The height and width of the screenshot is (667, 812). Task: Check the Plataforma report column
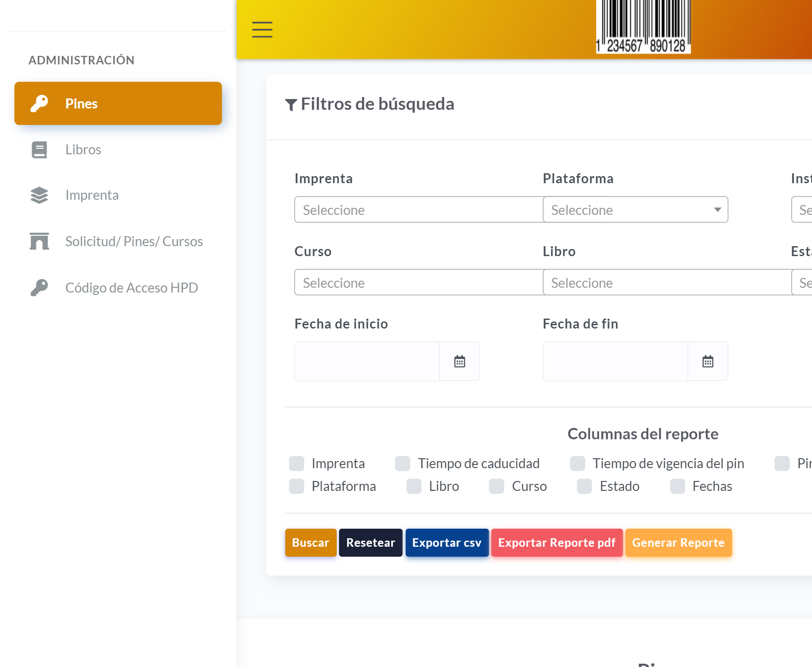(296, 486)
